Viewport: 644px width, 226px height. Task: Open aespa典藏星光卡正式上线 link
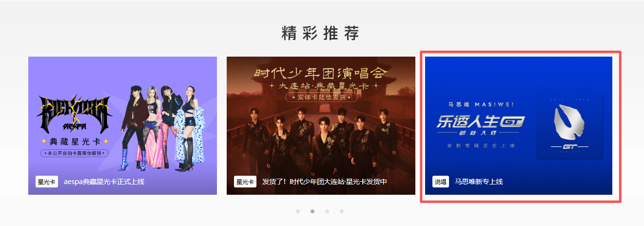[x=104, y=182]
